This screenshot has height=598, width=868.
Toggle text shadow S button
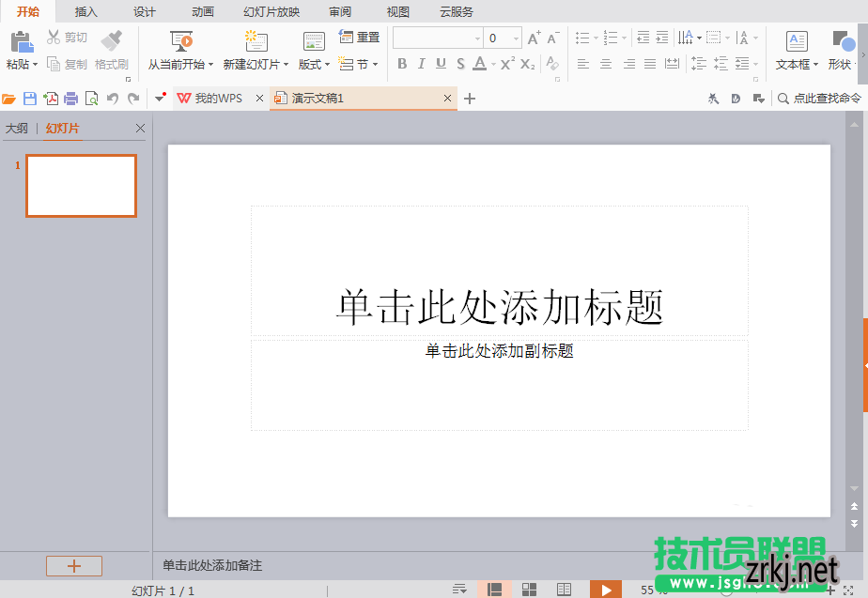click(460, 64)
